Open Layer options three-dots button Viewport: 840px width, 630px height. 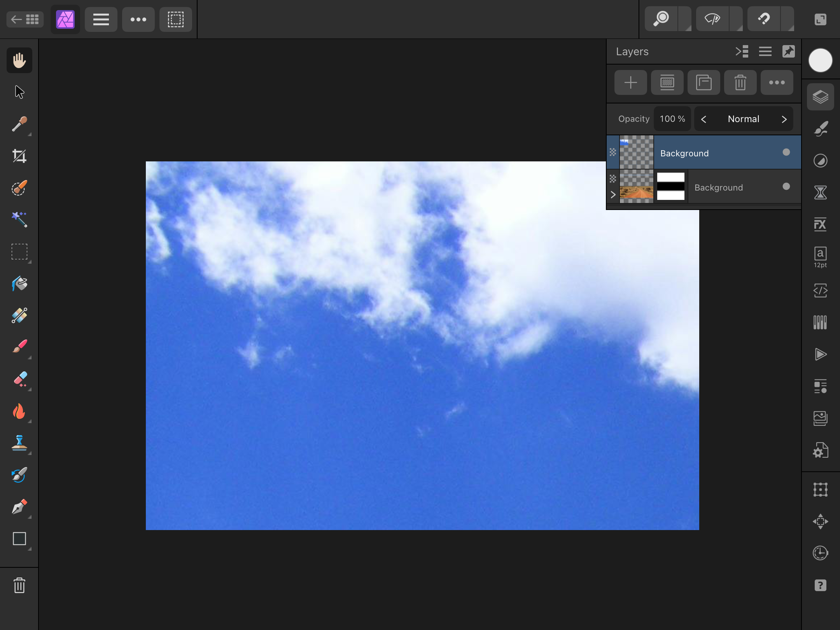point(777,82)
